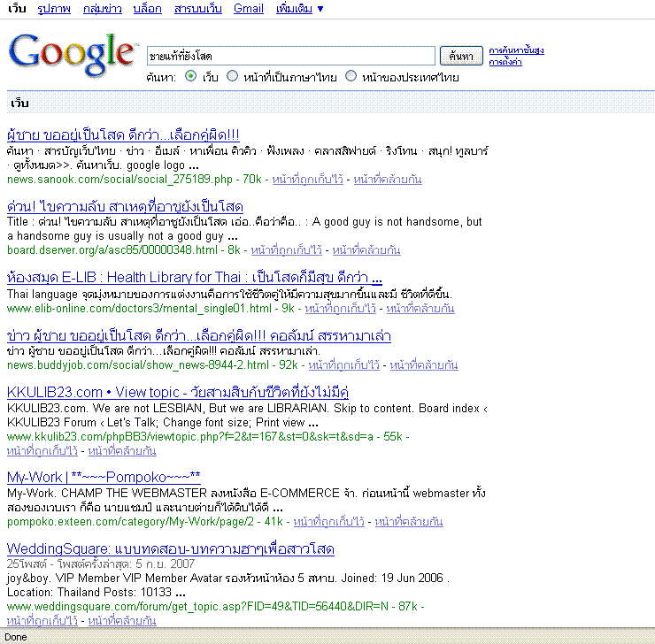Open similar pages for board.dserver.org result
Viewport: 655px width, 644px height.
[366, 250]
